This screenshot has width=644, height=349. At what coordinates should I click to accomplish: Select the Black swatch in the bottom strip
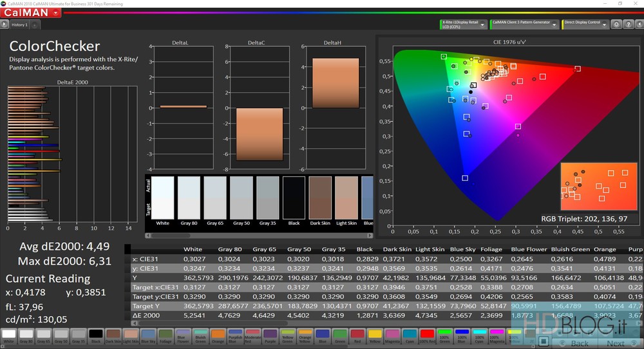(96, 336)
